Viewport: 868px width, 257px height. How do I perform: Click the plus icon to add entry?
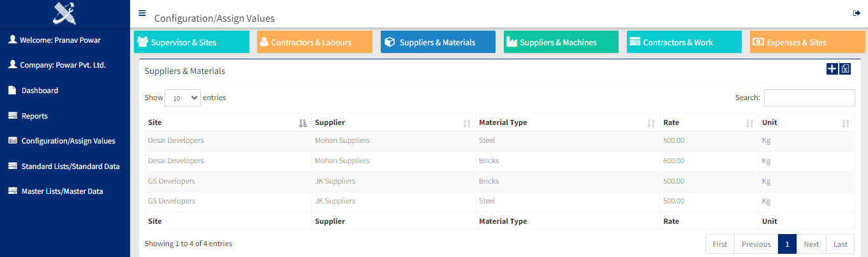click(x=832, y=69)
